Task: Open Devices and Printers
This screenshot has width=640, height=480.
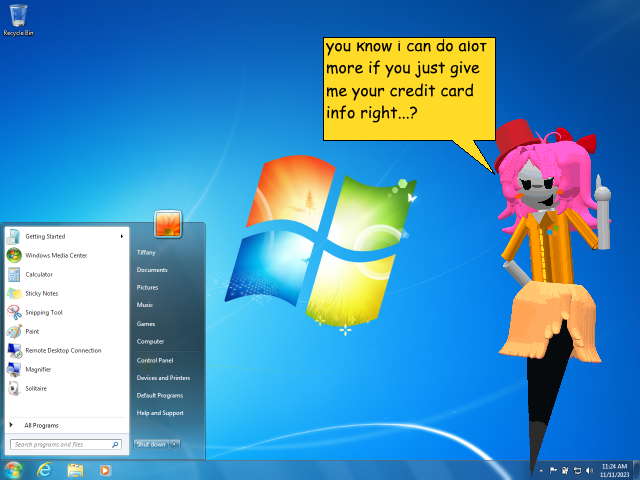Action: click(163, 378)
